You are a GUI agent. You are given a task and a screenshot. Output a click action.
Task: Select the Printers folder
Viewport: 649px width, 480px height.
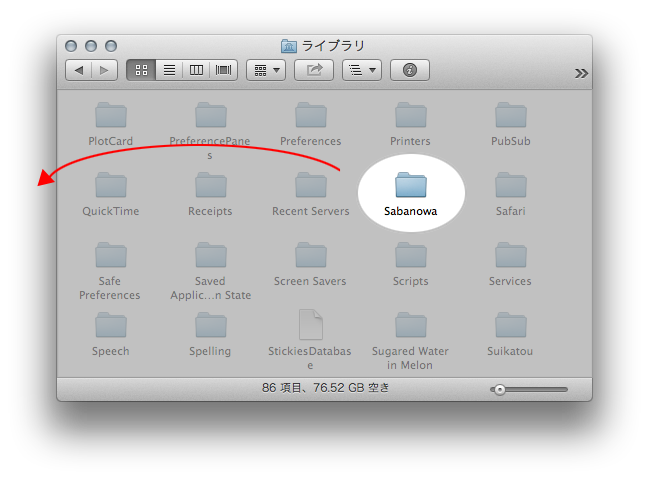(x=411, y=115)
